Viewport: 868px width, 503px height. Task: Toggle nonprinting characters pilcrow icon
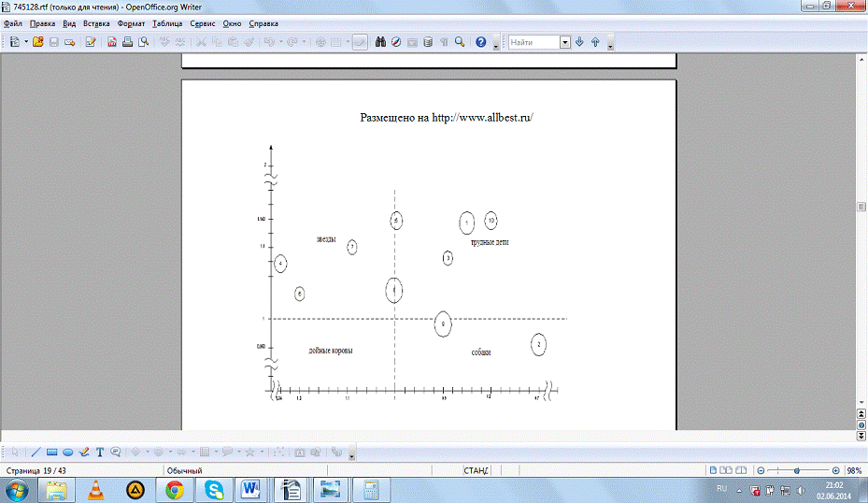[x=444, y=42]
